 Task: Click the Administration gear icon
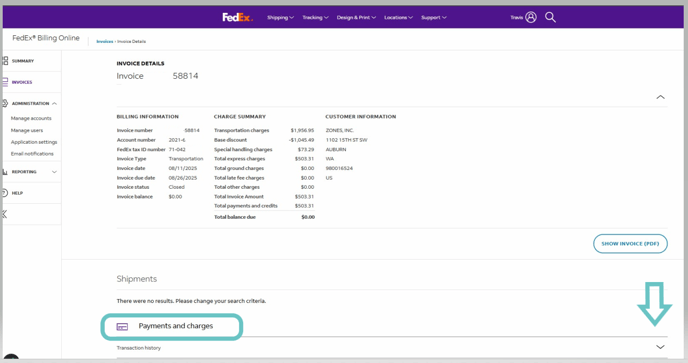[x=5, y=103]
